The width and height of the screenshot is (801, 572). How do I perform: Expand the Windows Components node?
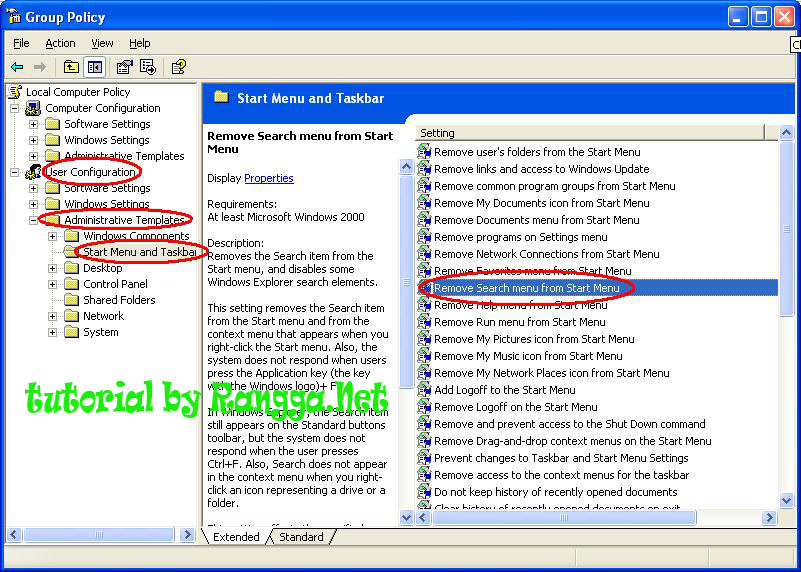click(53, 236)
